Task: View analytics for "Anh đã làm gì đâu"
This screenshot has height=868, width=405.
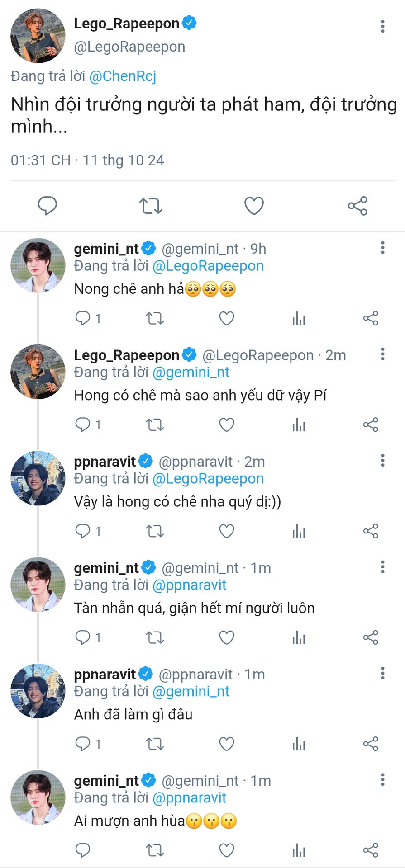Action: [299, 744]
